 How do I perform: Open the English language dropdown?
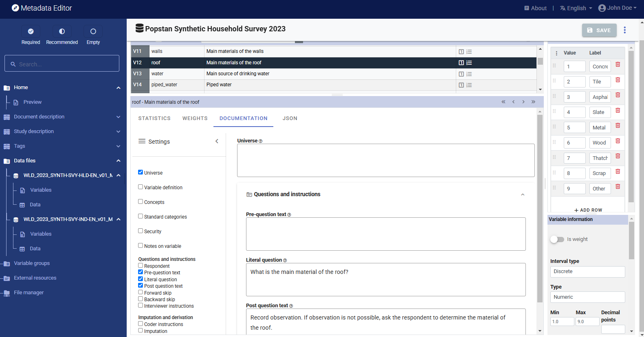pyautogui.click(x=576, y=8)
